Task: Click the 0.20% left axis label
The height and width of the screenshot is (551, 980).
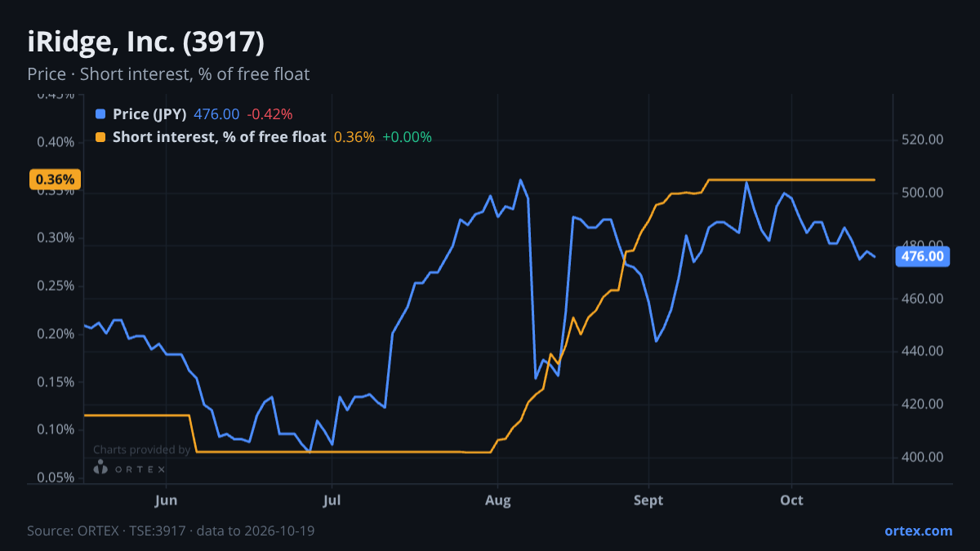Action: click(x=56, y=334)
